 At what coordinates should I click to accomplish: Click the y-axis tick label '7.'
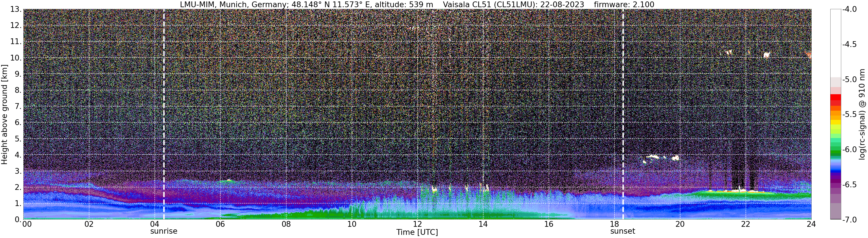pos(18,106)
